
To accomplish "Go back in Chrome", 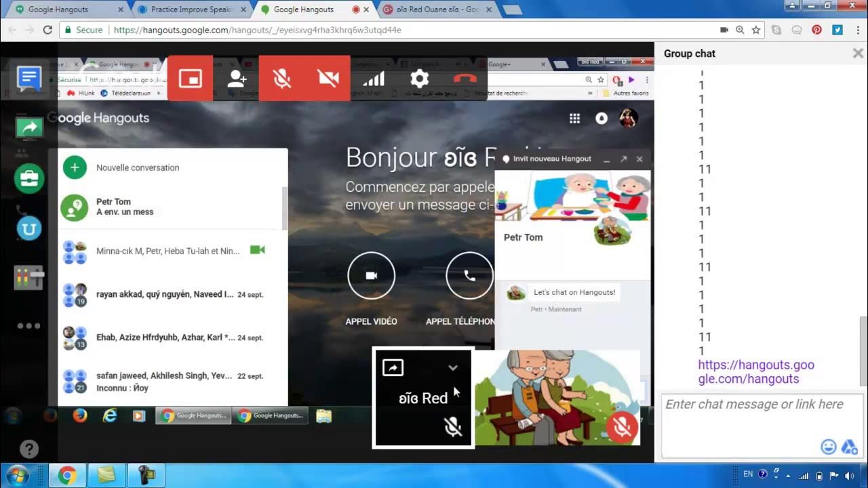I will (12, 30).
